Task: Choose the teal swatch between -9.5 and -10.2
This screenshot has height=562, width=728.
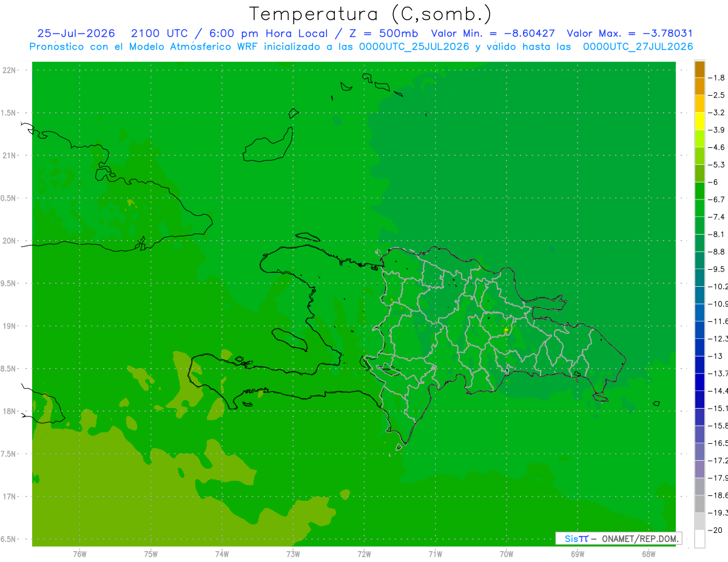Action: [699, 278]
